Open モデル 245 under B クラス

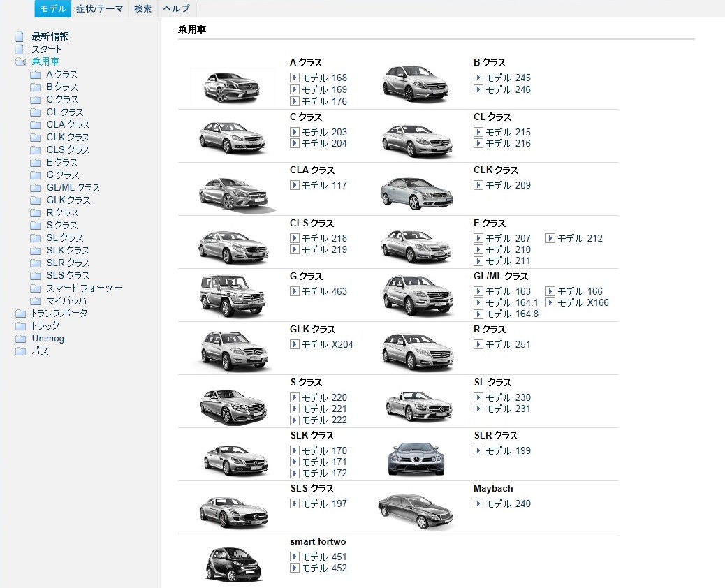click(x=508, y=78)
